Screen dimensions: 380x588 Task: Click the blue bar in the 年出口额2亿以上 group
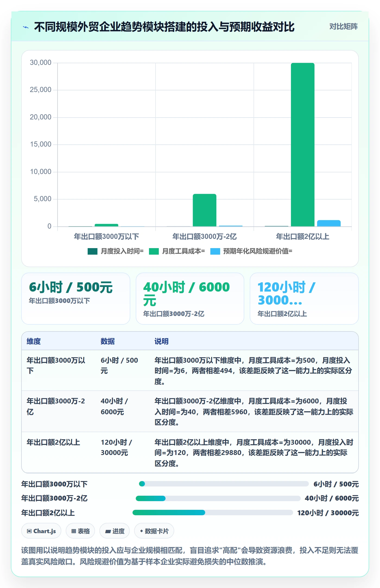[x=329, y=223]
